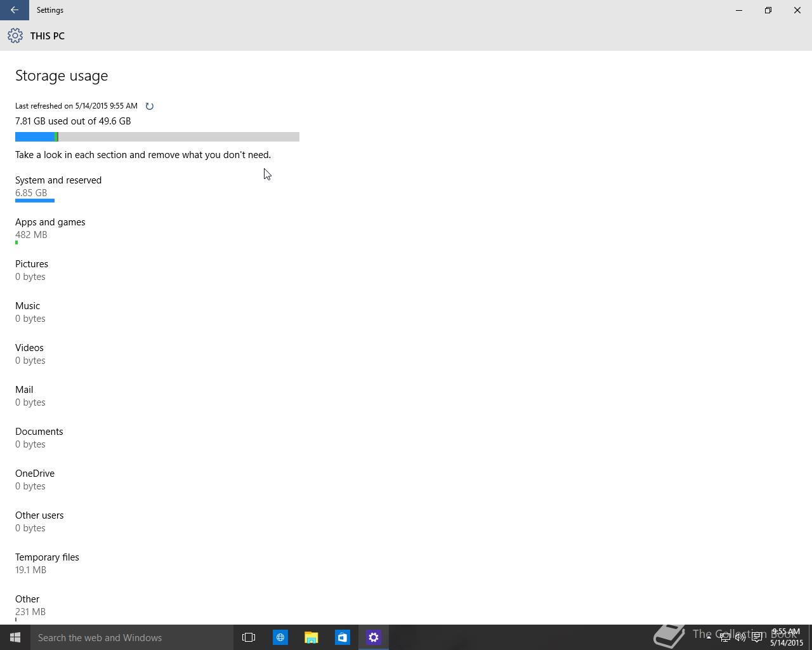Click the 6.85 GB size value

point(31,193)
